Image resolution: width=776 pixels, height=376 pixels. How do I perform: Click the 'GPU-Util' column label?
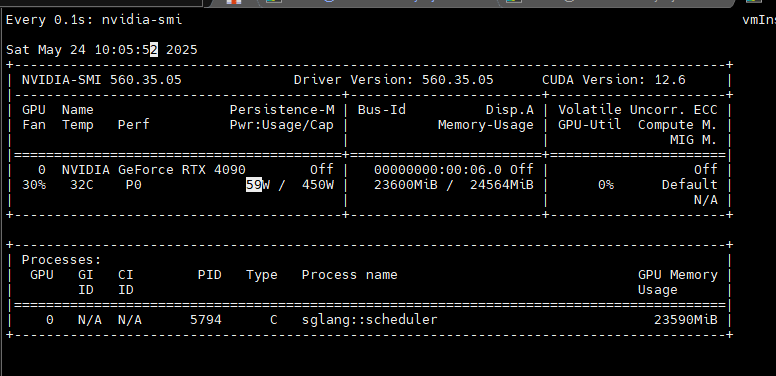click(590, 125)
